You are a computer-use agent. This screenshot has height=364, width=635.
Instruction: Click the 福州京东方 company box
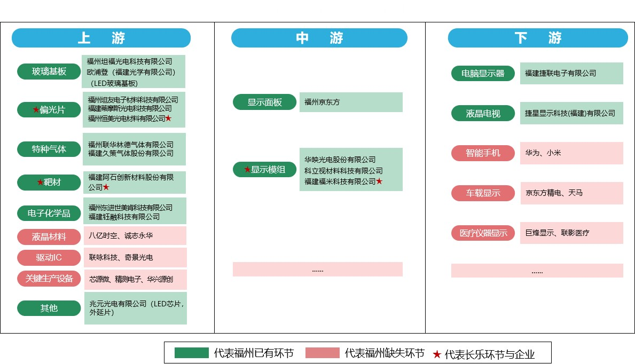pos(351,102)
